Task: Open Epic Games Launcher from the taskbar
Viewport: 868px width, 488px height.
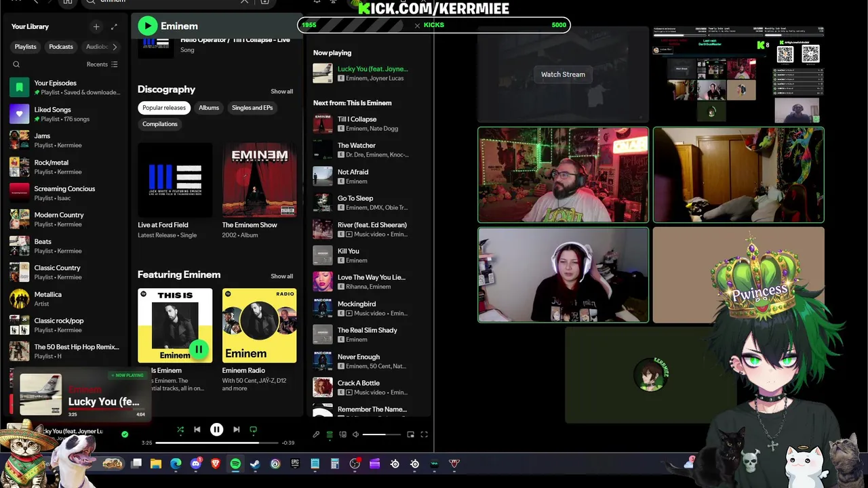Action: [295, 464]
